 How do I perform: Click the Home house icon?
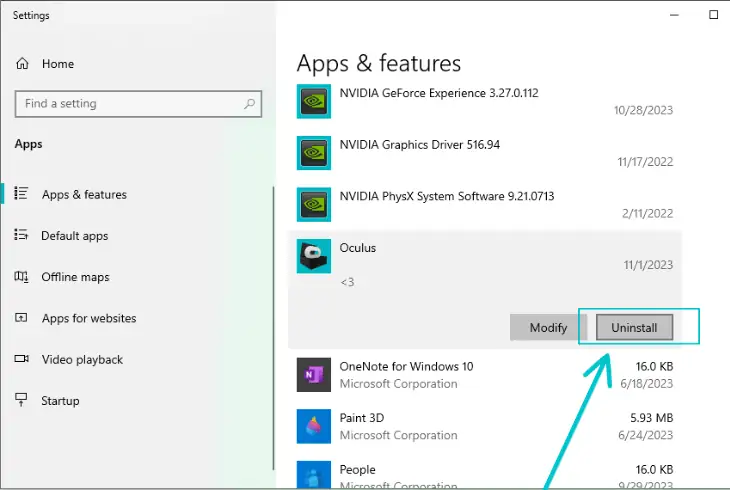pyautogui.click(x=22, y=63)
